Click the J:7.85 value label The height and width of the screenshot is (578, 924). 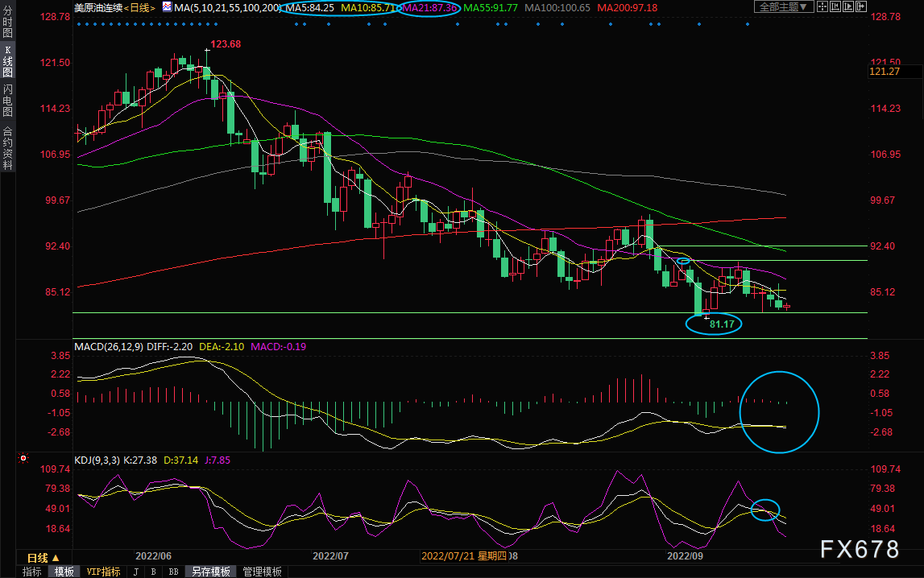point(218,460)
